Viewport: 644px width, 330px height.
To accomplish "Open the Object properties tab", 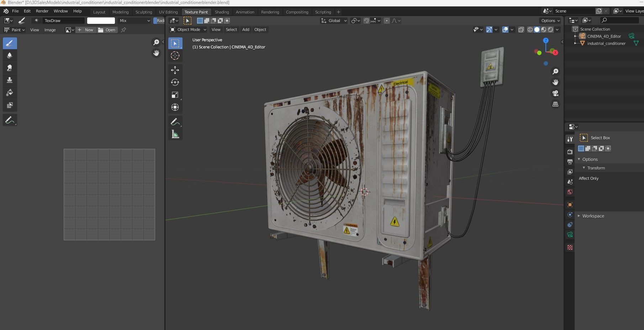I will tap(570, 205).
